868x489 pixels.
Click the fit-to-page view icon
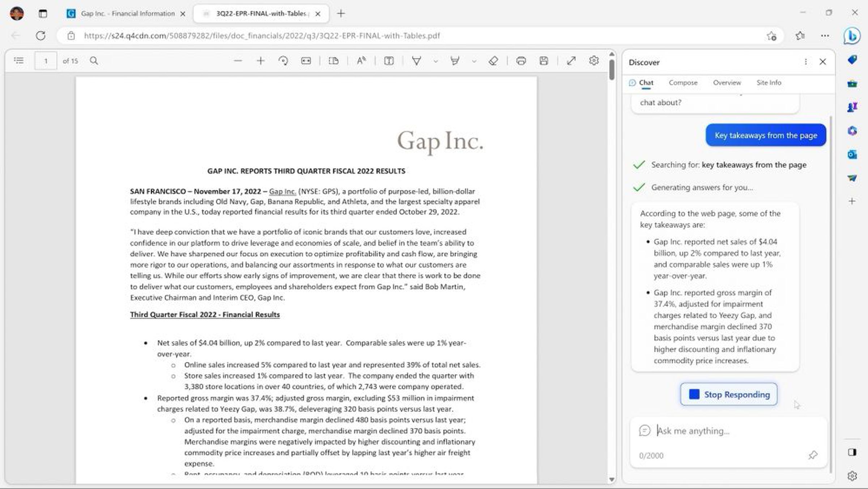pos(307,61)
